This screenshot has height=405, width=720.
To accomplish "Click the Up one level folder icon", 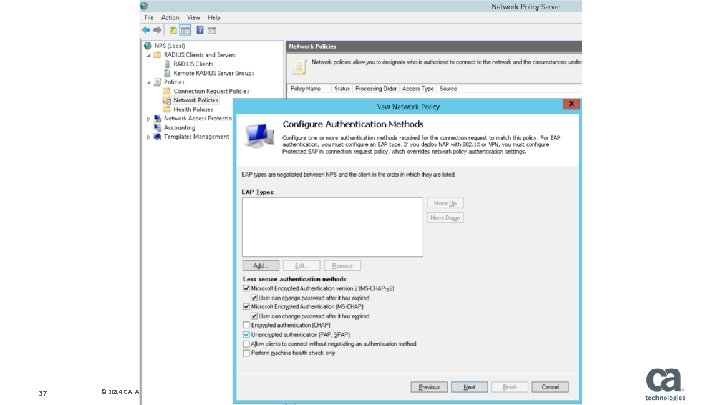I will [x=173, y=30].
